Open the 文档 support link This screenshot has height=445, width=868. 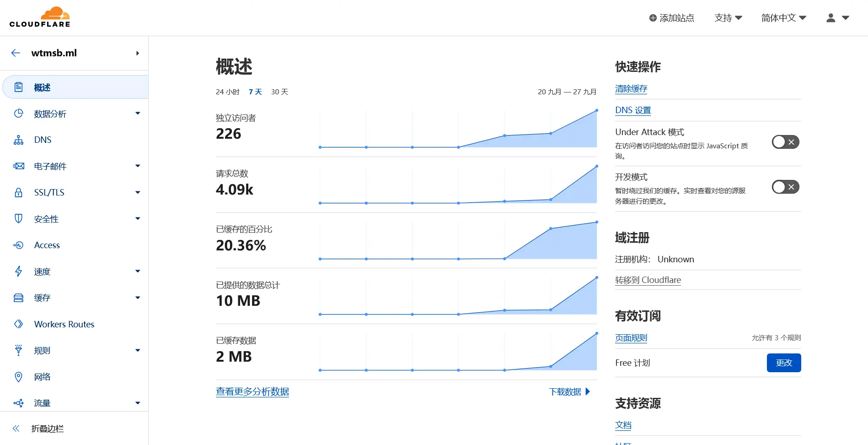coord(623,425)
